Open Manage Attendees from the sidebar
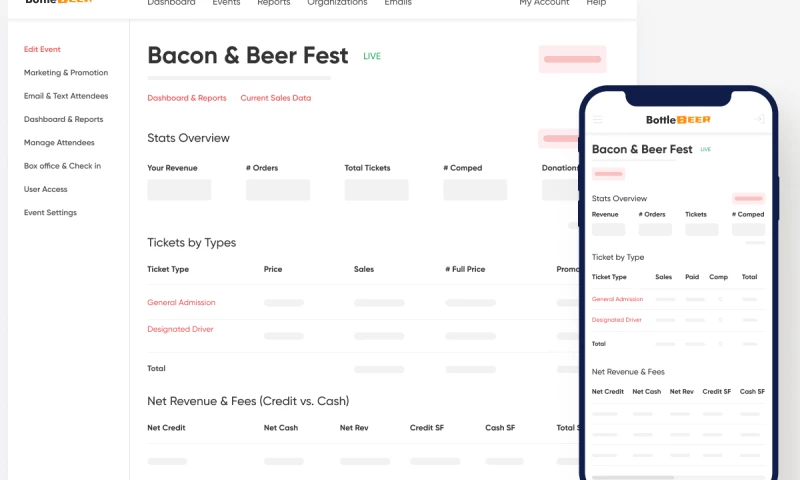800x480 pixels. coord(59,143)
